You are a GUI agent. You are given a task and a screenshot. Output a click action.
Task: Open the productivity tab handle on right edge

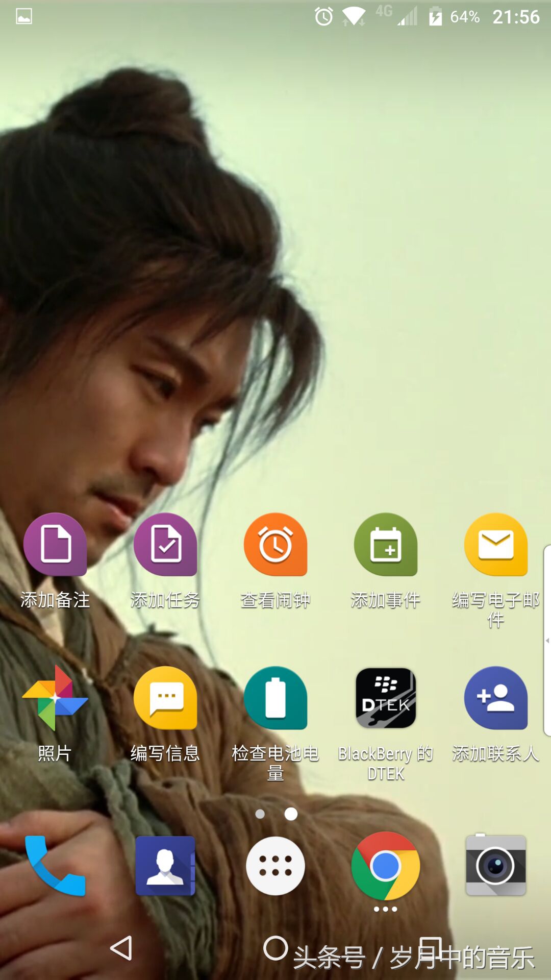[x=547, y=640]
